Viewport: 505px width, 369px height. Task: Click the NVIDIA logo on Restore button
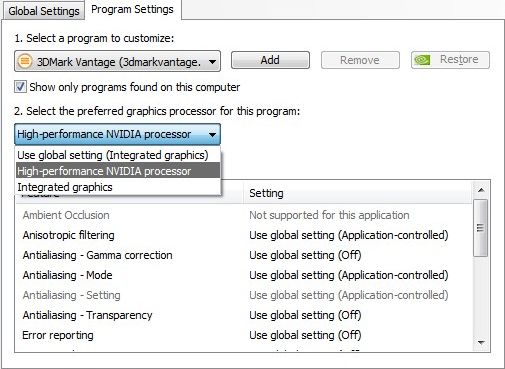click(422, 60)
